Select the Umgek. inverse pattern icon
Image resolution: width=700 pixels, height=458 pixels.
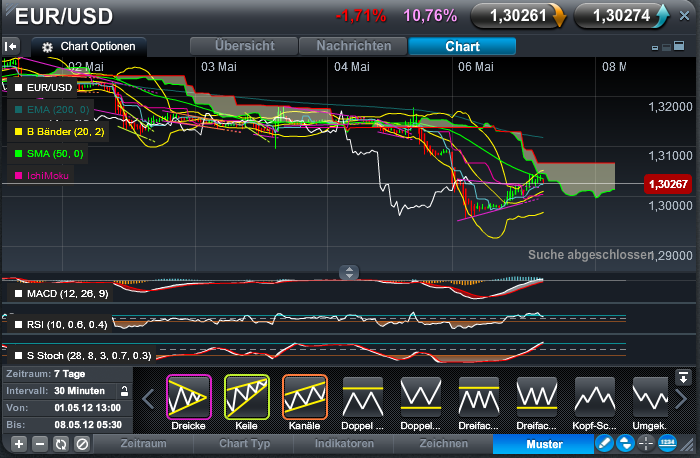coord(650,397)
